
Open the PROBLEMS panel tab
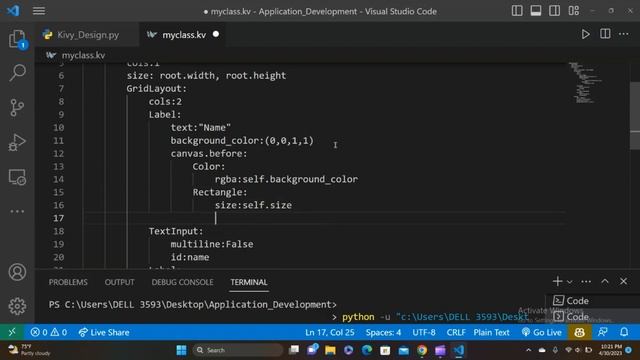click(x=68, y=282)
